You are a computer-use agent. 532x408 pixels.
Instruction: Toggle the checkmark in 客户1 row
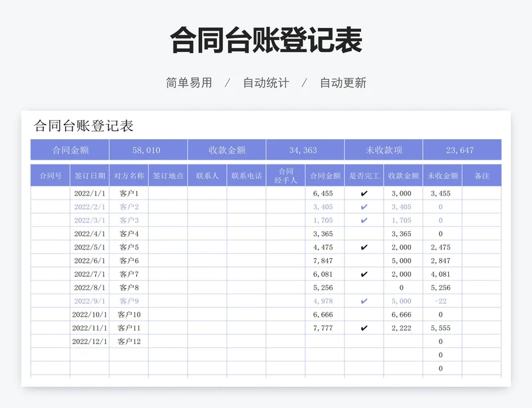pos(364,194)
